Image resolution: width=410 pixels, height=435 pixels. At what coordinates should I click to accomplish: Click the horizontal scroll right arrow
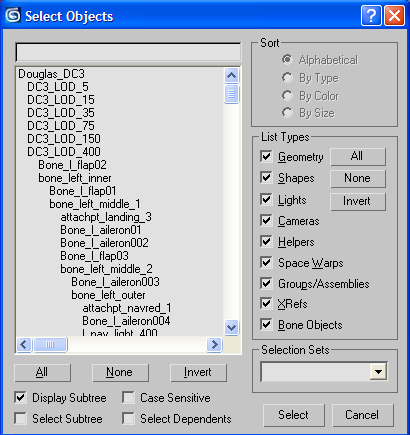coord(214,345)
